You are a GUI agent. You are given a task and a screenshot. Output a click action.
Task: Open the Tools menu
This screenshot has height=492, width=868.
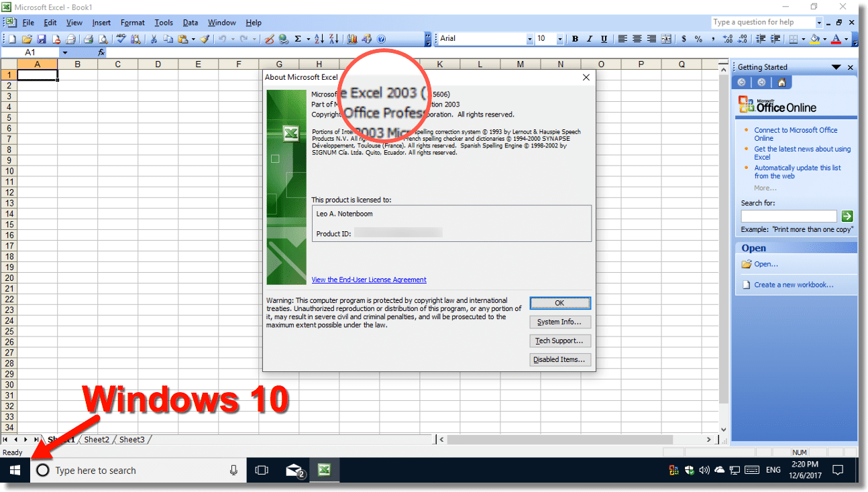[164, 23]
